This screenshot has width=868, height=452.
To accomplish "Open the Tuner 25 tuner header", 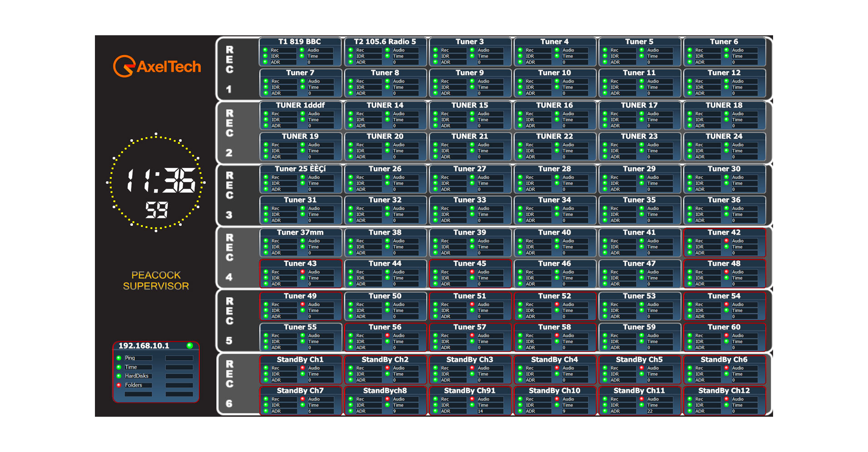I will click(300, 169).
